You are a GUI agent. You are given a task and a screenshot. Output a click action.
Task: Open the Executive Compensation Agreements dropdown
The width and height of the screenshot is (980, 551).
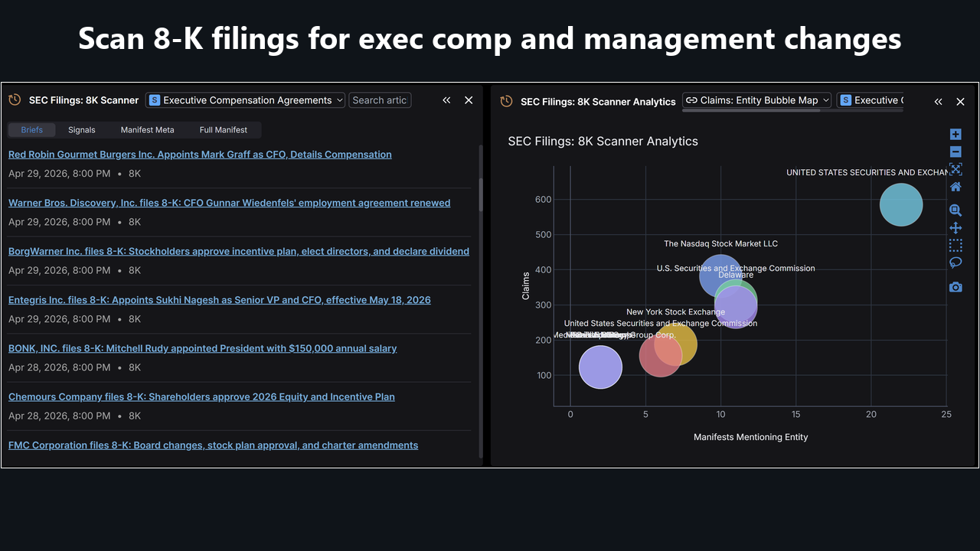[245, 100]
